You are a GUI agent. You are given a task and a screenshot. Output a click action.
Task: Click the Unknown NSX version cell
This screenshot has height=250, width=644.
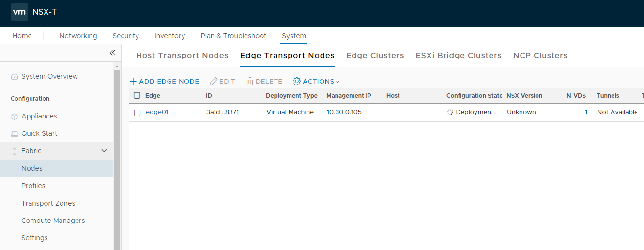521,112
